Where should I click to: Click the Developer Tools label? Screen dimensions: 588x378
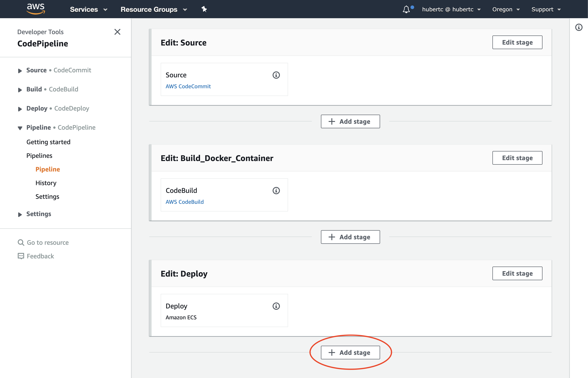pos(41,32)
